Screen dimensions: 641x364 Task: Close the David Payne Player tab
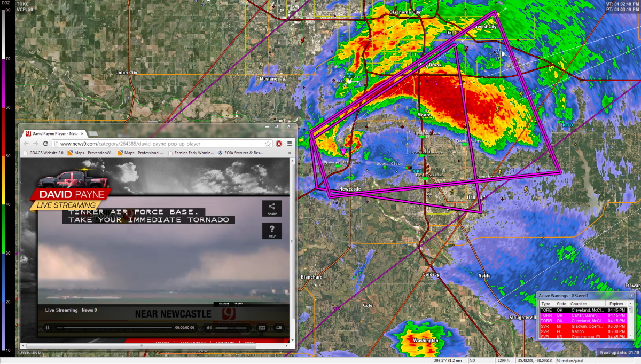pos(81,133)
